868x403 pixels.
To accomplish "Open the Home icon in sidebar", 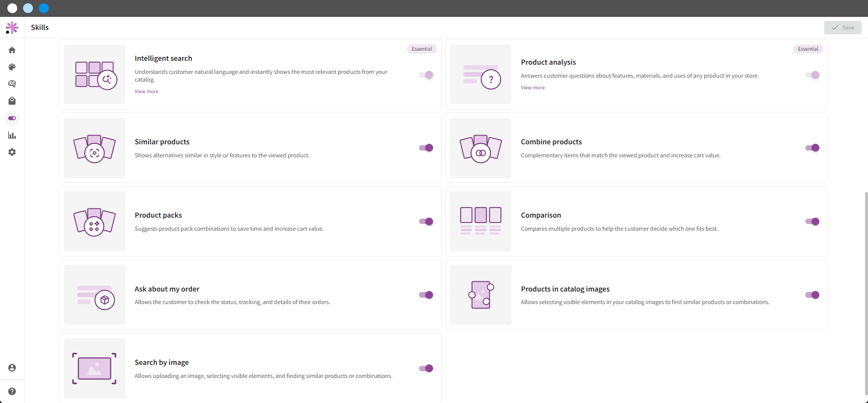I will tap(12, 50).
